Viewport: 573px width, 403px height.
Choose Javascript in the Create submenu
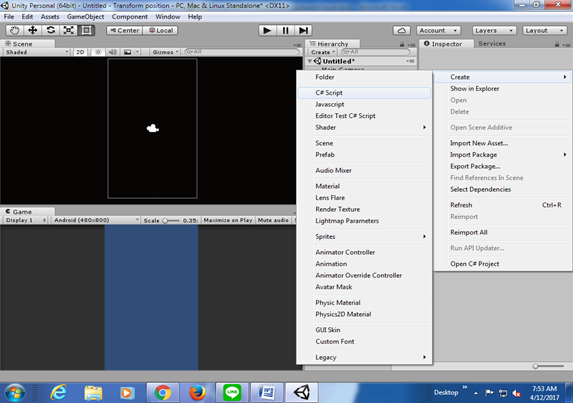pyautogui.click(x=364, y=104)
